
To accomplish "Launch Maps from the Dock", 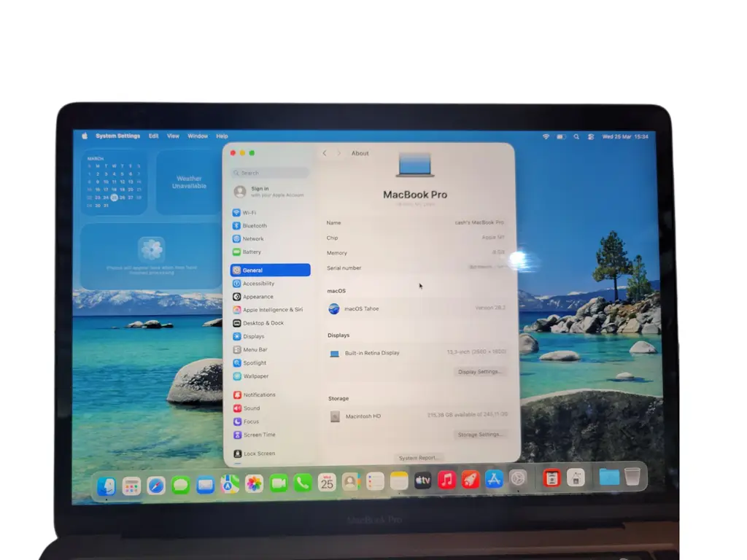I will click(x=230, y=484).
